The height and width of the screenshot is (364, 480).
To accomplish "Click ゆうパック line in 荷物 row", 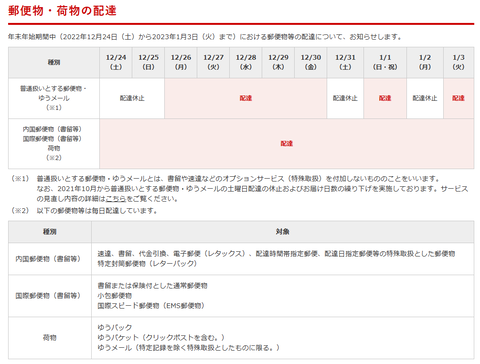I will click(115, 328).
